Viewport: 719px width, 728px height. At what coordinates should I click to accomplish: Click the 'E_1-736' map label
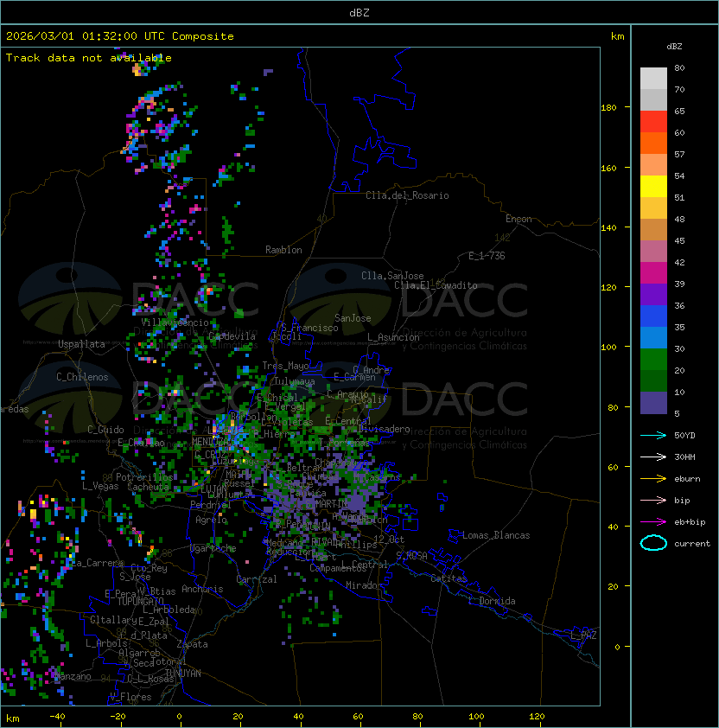click(487, 256)
